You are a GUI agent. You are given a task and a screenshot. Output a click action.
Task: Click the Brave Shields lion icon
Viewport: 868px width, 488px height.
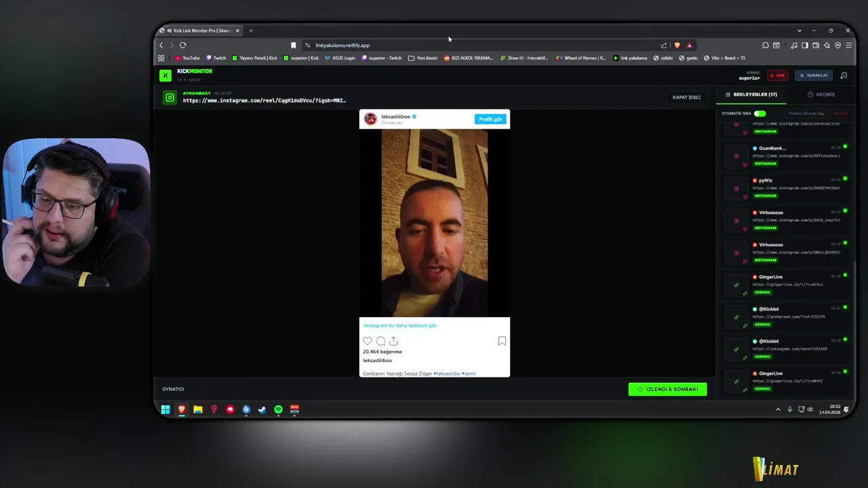677,45
